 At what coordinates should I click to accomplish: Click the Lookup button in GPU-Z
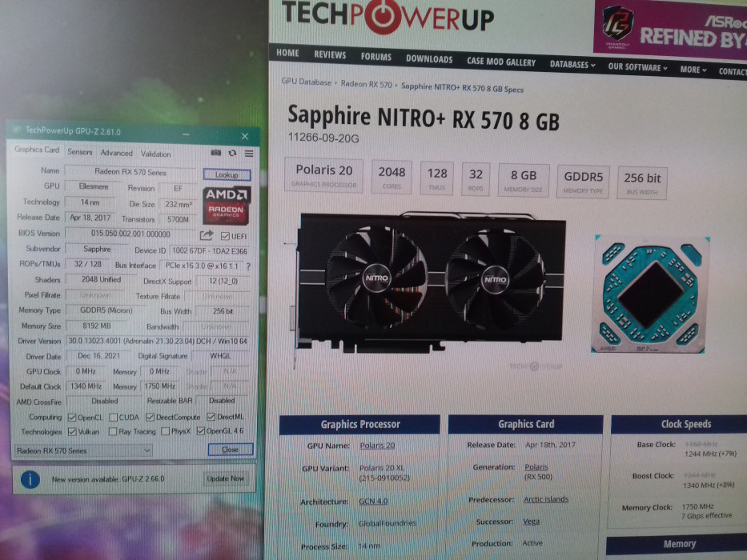(227, 174)
